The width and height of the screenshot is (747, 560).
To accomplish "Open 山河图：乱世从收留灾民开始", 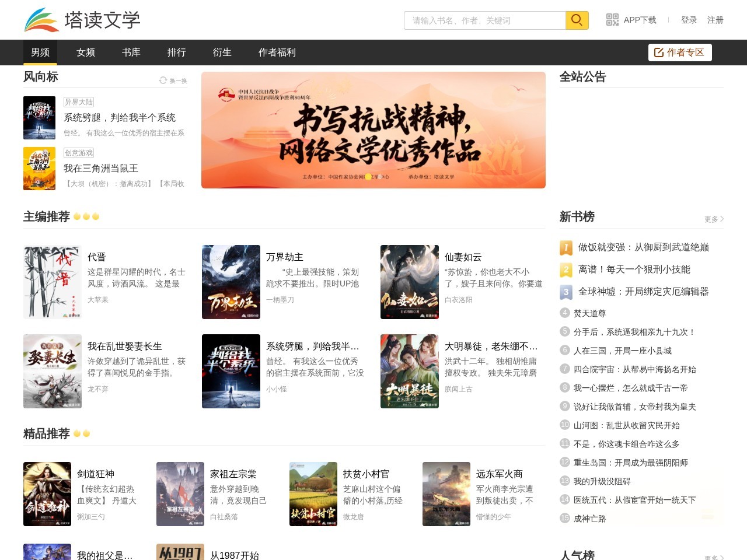I will 627,426.
